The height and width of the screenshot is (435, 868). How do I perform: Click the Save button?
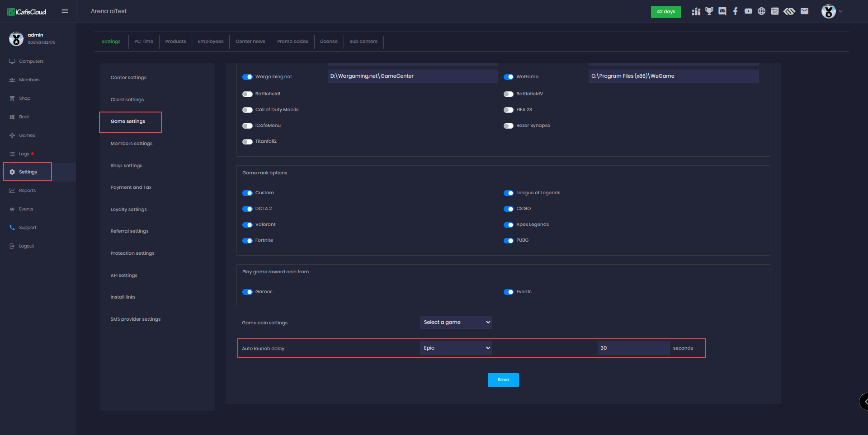(503, 380)
